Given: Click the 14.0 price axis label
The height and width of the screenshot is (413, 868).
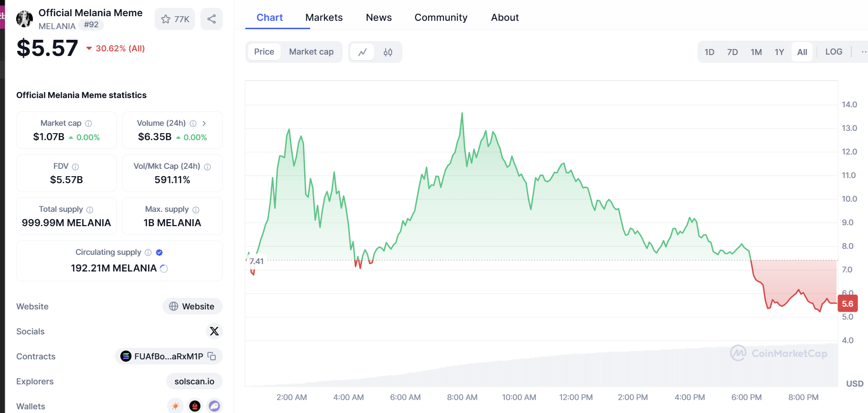Looking at the screenshot, I should click(849, 105).
